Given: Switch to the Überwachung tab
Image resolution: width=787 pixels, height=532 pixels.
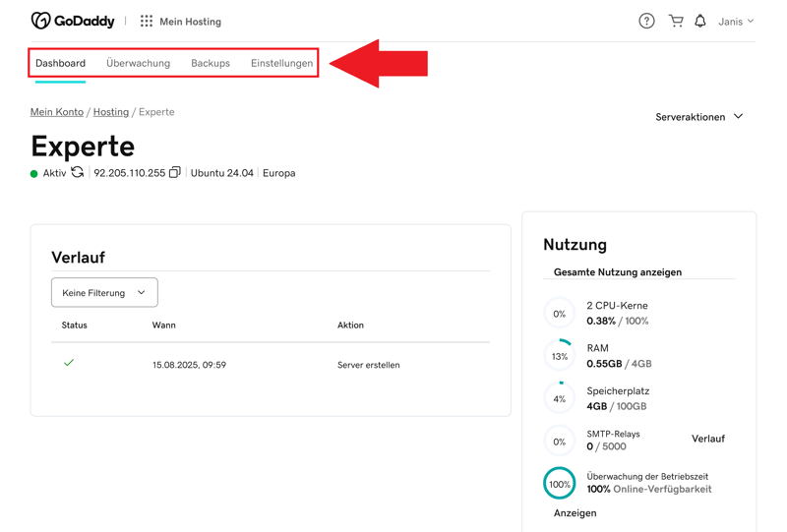Looking at the screenshot, I should coord(138,63).
